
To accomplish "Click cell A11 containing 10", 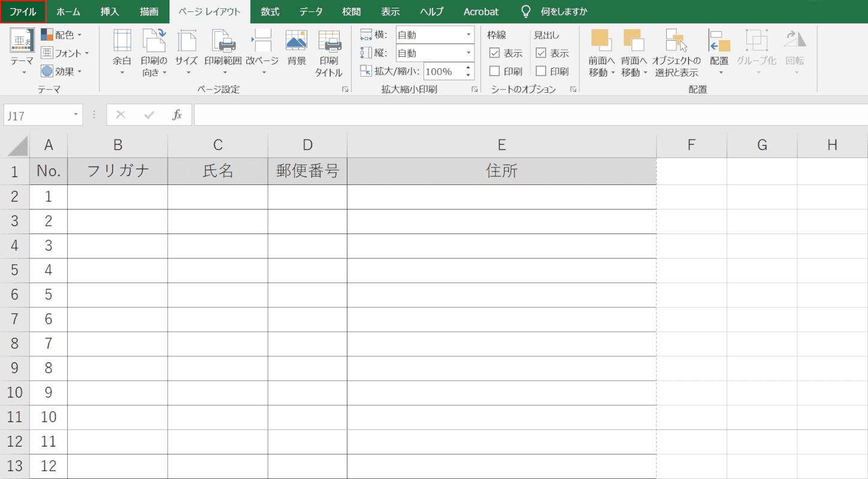I will (49, 417).
